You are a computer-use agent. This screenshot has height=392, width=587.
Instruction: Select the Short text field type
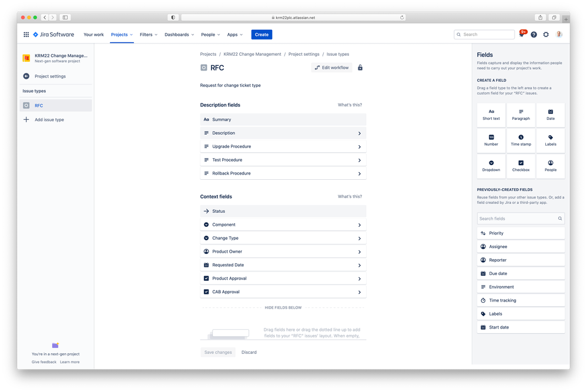pos(491,115)
